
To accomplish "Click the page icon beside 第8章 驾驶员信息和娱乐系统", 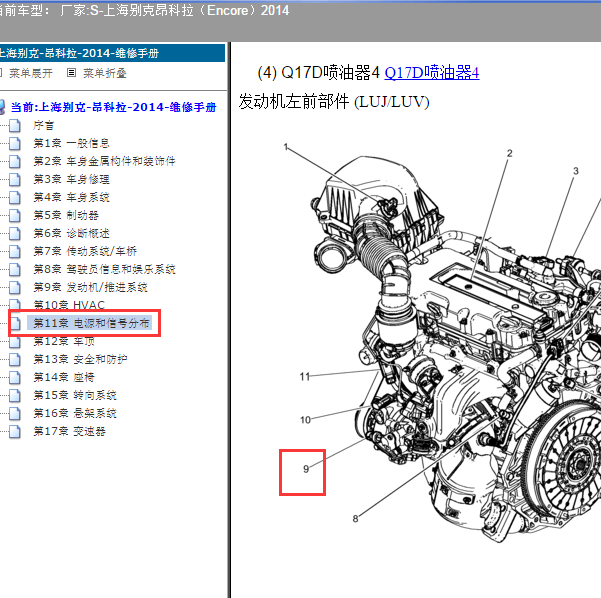I will pos(15,269).
